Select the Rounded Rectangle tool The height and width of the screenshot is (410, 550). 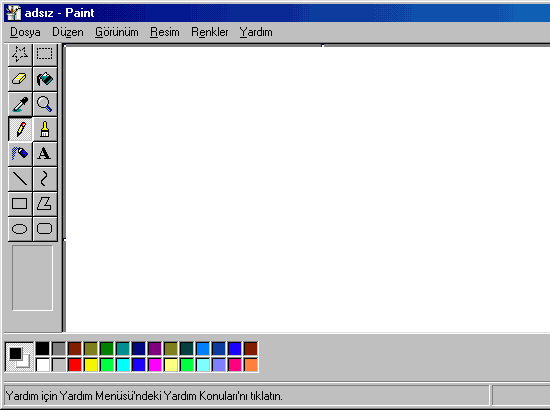pos(45,229)
